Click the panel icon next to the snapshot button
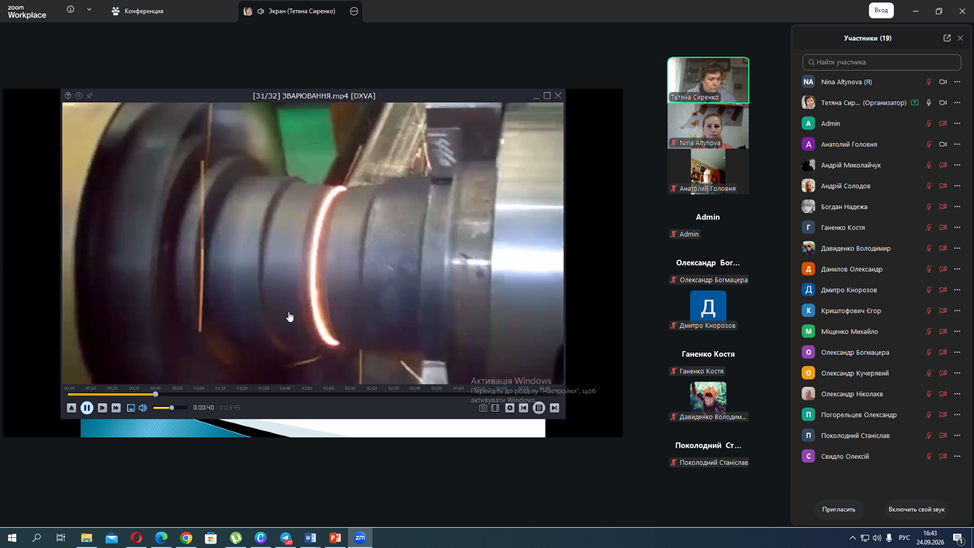The image size is (974, 548). point(495,408)
